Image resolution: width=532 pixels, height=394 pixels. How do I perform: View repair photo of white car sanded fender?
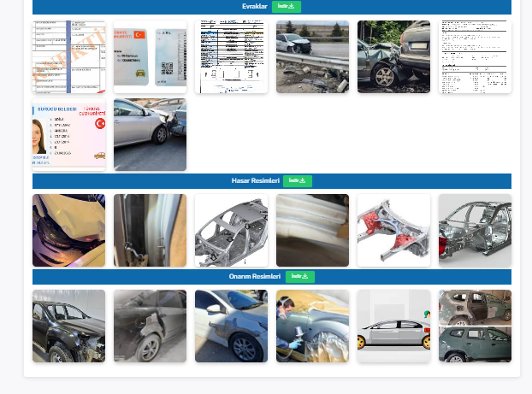231,326
